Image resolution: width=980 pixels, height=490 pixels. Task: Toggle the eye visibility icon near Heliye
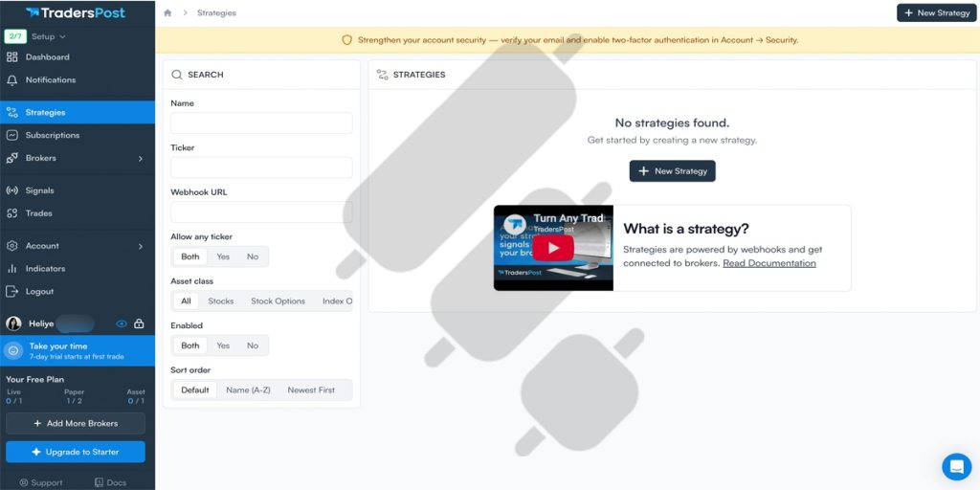pos(122,323)
